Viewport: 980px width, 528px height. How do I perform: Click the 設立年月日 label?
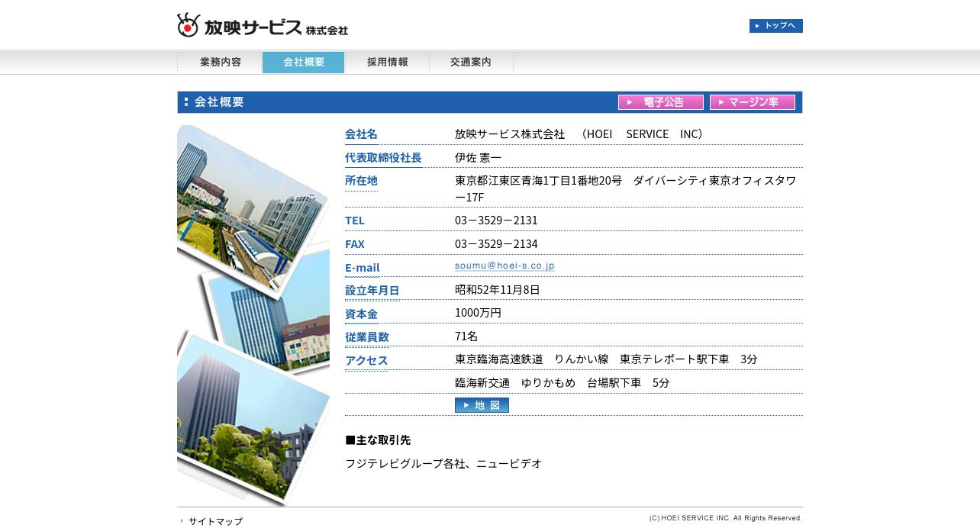(372, 291)
